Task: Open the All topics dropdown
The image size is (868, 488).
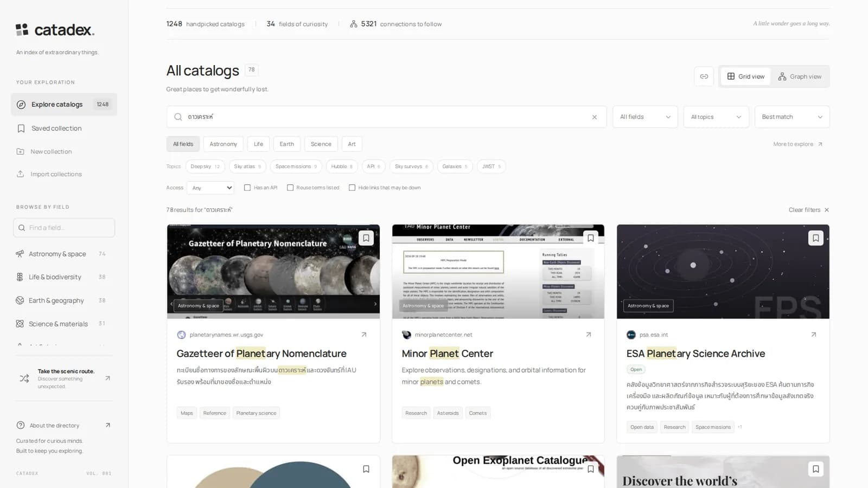Action: 716,117
